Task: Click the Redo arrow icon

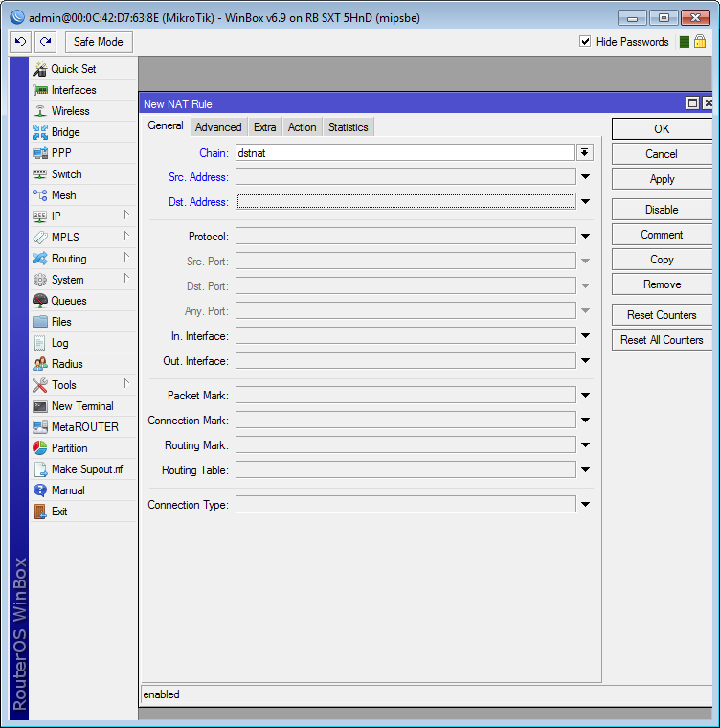Action: [x=46, y=42]
